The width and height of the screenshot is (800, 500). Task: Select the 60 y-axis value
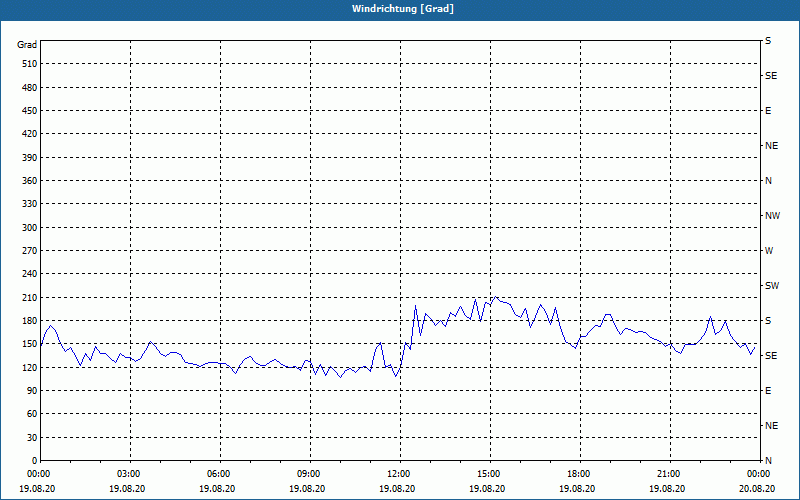(32, 414)
